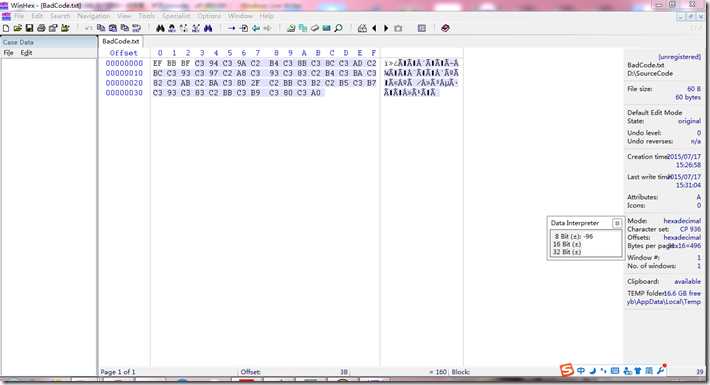
Task: Go to next position with the black right triangle
Action: click(386, 28)
